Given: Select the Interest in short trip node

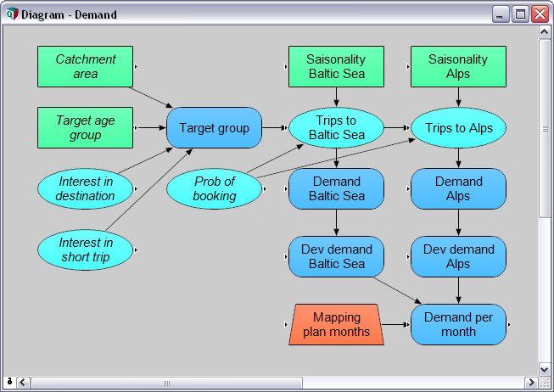Looking at the screenshot, I should coord(85,249).
